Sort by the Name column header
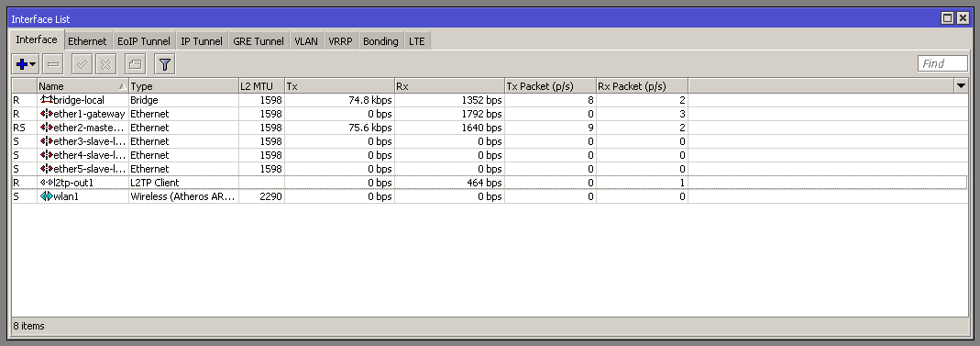 (83, 86)
